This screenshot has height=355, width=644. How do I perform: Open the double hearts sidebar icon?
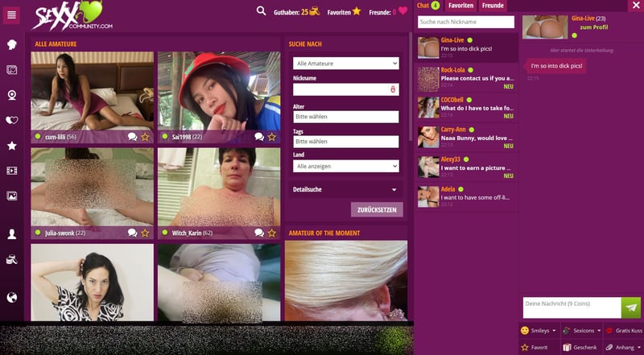pyautogui.click(x=12, y=120)
